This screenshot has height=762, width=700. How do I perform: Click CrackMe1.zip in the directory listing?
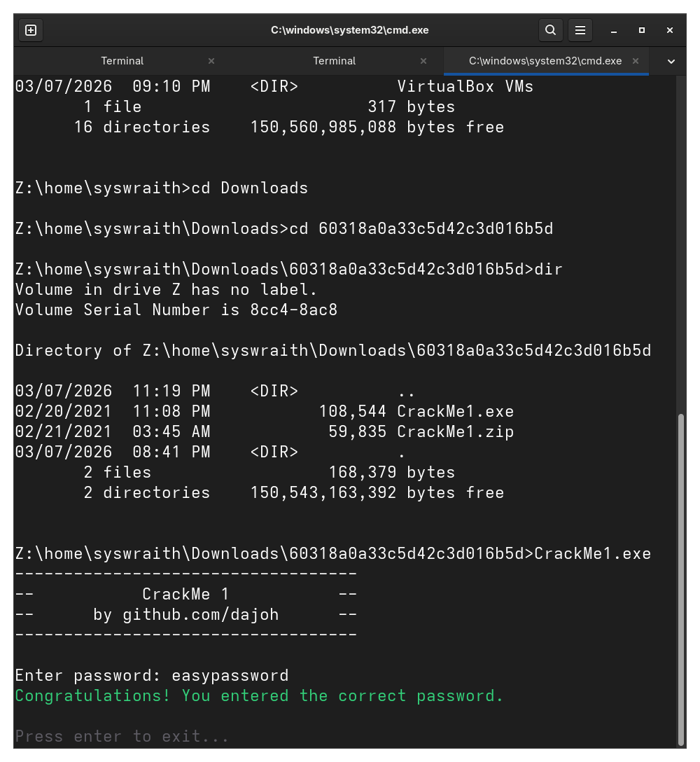tap(455, 431)
